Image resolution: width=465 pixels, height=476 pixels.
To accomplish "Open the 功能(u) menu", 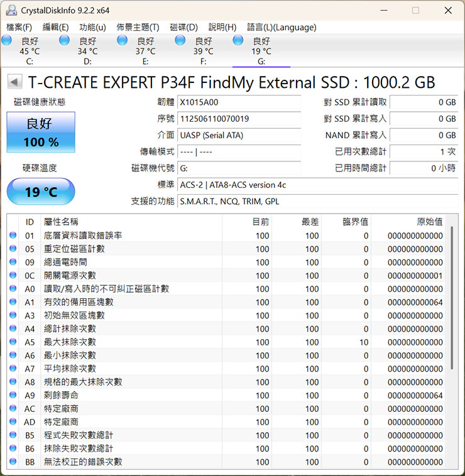I will (x=92, y=28).
